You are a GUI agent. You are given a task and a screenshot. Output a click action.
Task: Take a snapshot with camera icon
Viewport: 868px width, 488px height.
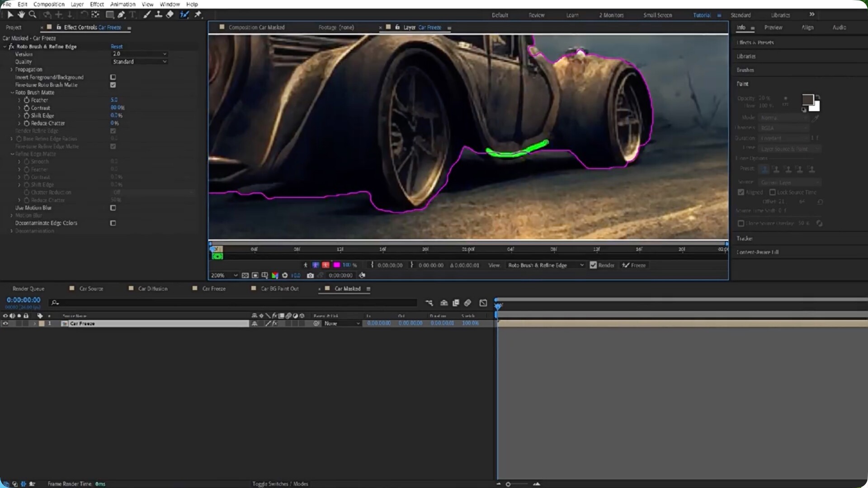[x=310, y=275]
